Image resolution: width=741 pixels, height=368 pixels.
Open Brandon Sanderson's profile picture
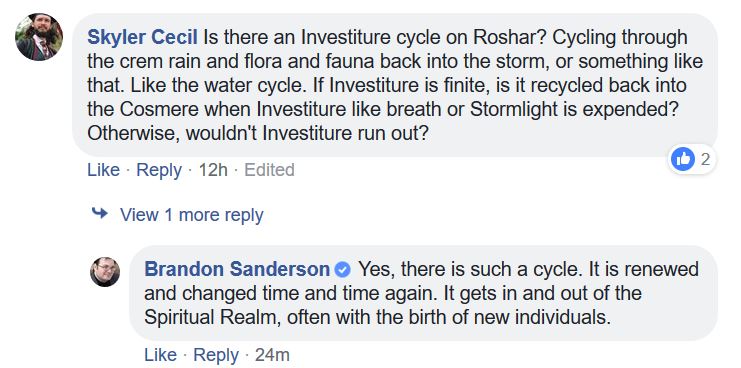coord(105,272)
